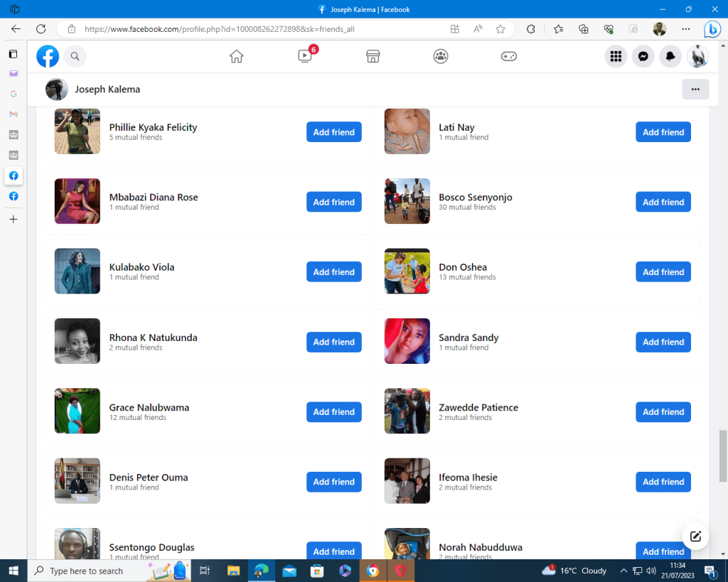Expand the account profile menu avatar

(x=697, y=56)
